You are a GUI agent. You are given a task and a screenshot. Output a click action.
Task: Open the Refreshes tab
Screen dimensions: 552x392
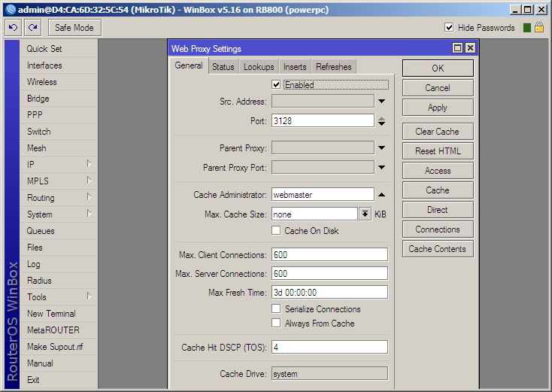pyautogui.click(x=334, y=67)
